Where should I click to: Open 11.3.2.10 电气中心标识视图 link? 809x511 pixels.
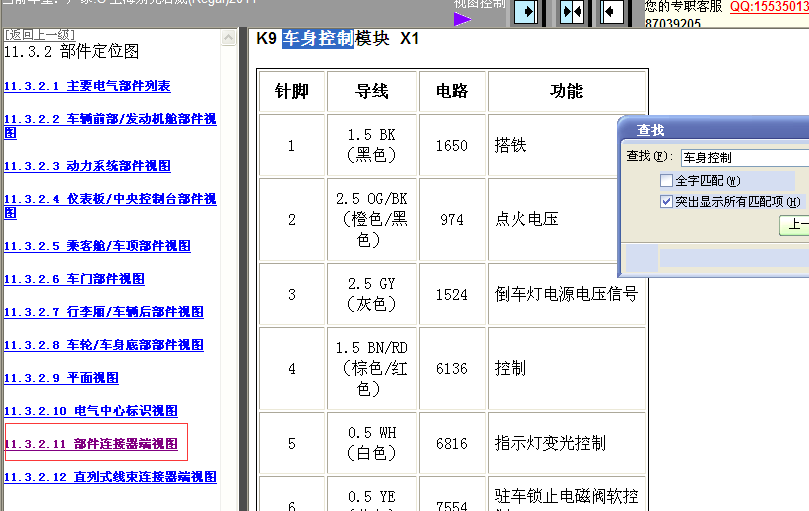(91, 411)
